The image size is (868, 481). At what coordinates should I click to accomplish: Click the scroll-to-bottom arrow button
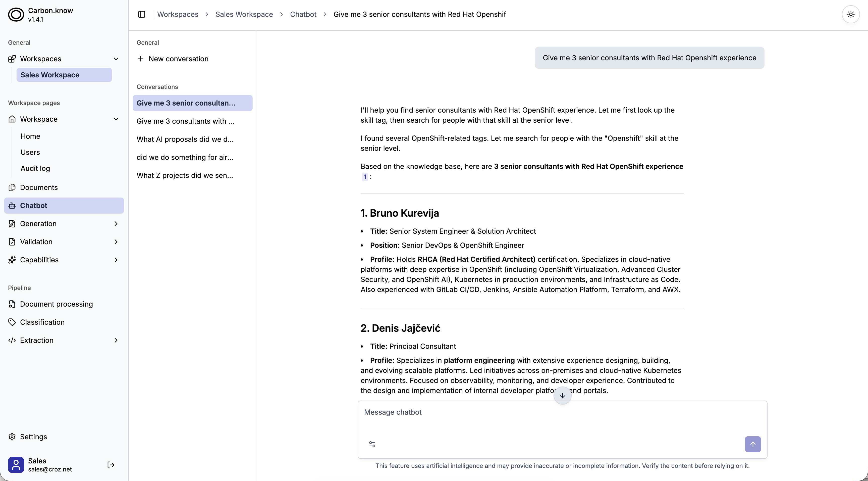click(562, 395)
